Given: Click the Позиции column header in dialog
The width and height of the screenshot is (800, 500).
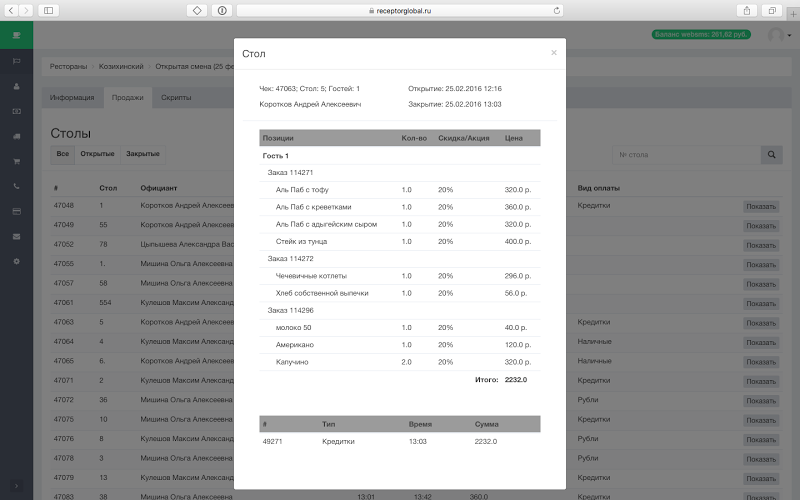Looking at the screenshot, I should coord(278,138).
